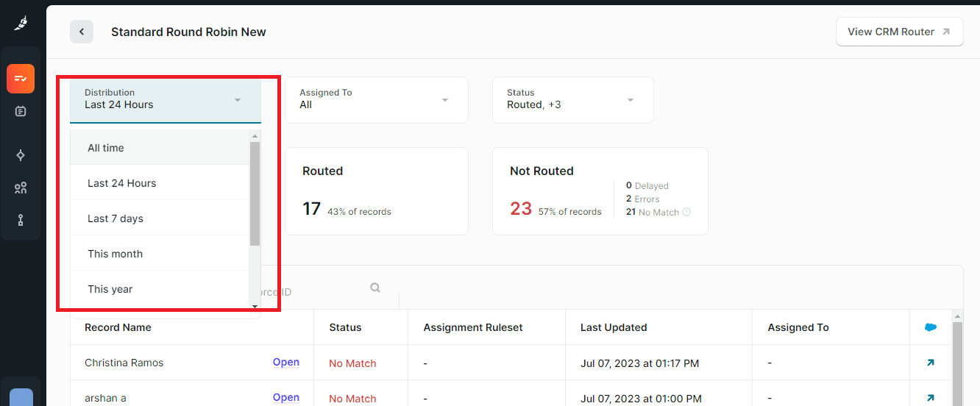Open the highlighted orange routing icon
The height and width of the screenshot is (406, 980).
[x=21, y=79]
